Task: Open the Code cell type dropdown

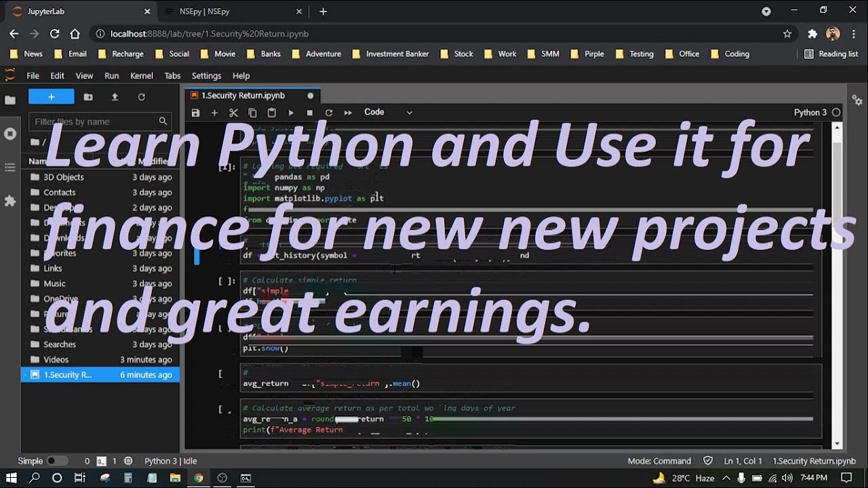Action: click(388, 113)
